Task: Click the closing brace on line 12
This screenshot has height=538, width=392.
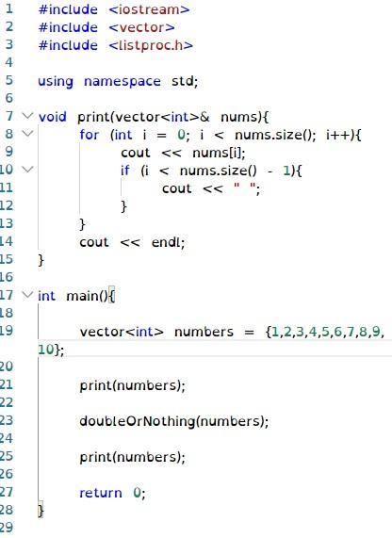Action: point(124,206)
